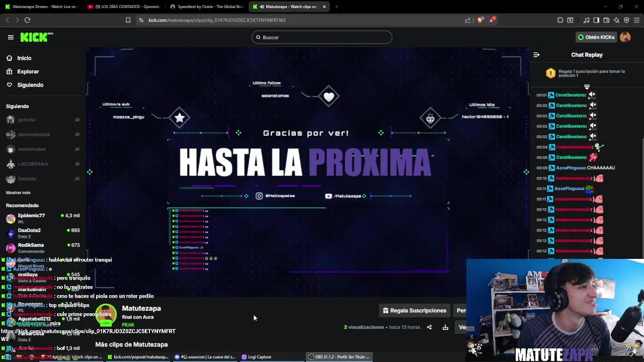Open the Kick hamburger menu
The image size is (644, 362).
[x=11, y=37]
